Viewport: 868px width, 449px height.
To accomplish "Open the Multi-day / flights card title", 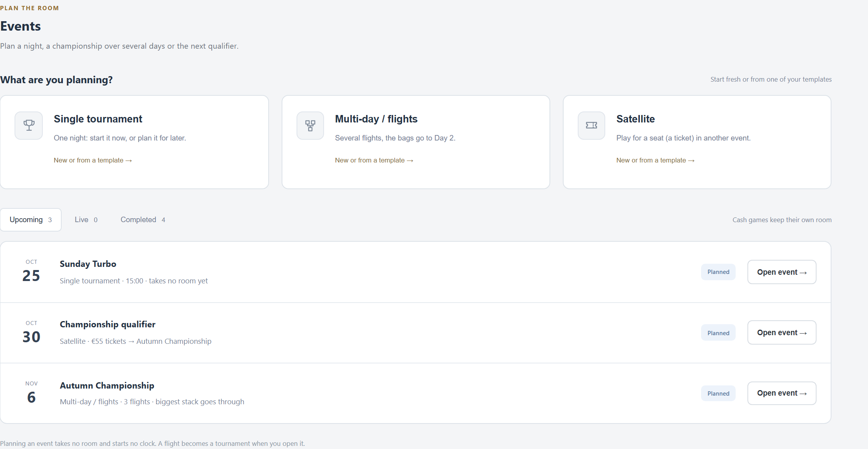I will 376,119.
